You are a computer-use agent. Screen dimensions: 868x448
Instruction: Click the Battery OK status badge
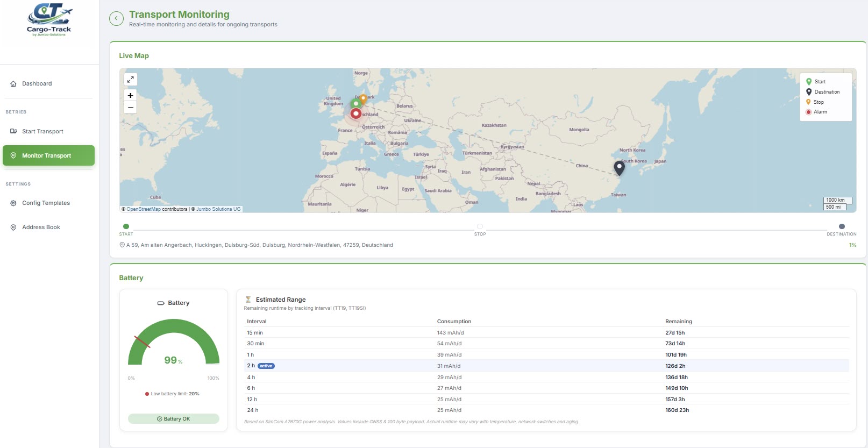pos(174,419)
